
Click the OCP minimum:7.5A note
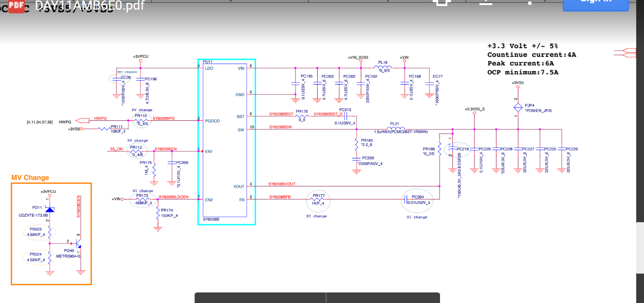pyautogui.click(x=523, y=72)
